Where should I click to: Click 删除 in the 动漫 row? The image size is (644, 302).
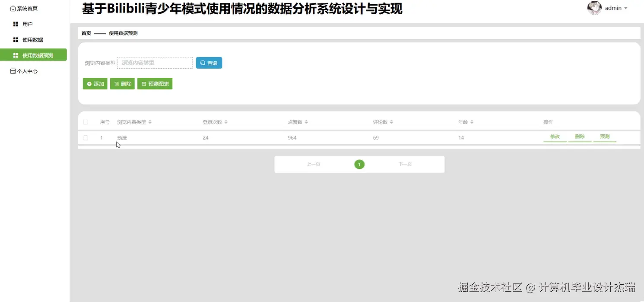[580, 137]
